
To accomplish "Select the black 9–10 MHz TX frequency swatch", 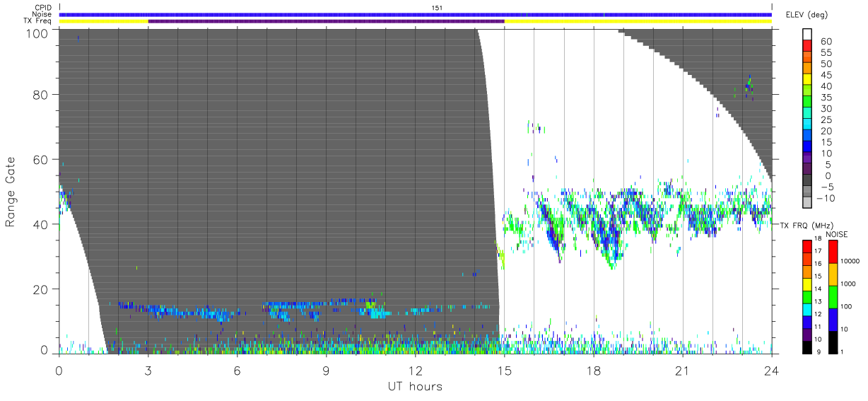I will click(807, 347).
